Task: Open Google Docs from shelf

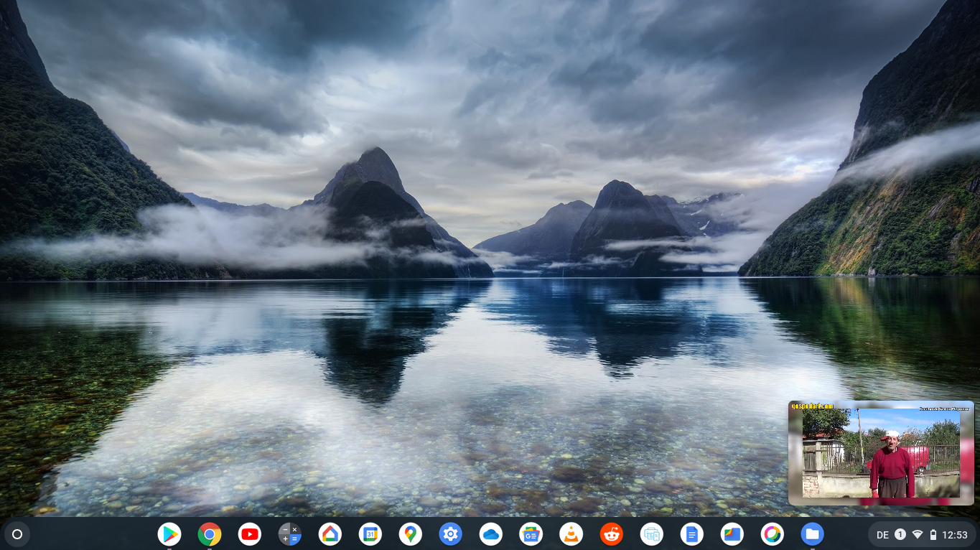Action: [x=692, y=534]
